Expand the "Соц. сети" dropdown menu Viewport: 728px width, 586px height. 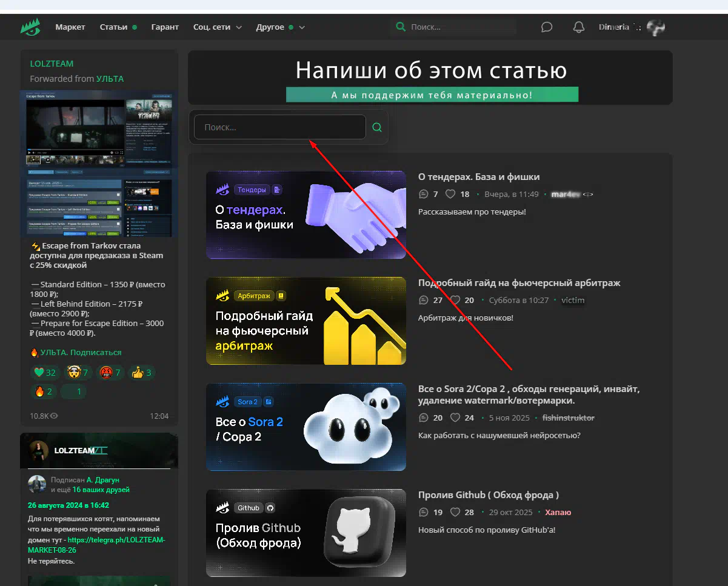pyautogui.click(x=217, y=27)
